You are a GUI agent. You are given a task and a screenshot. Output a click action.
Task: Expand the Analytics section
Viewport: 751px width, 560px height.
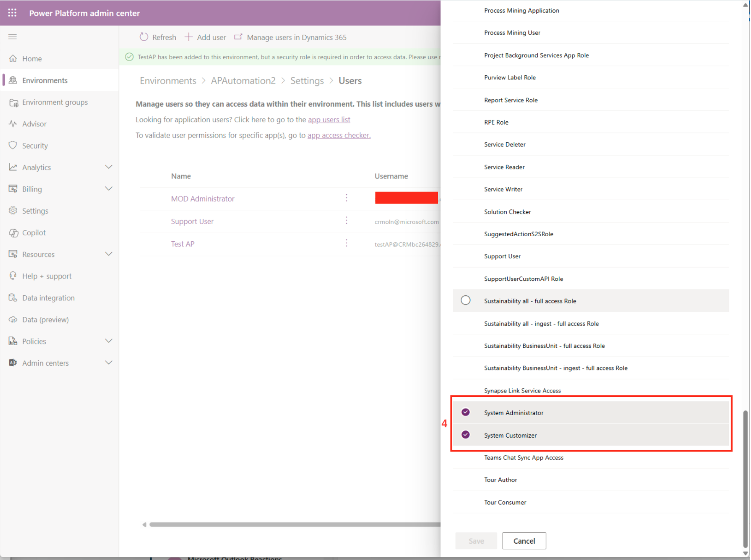[x=109, y=167]
